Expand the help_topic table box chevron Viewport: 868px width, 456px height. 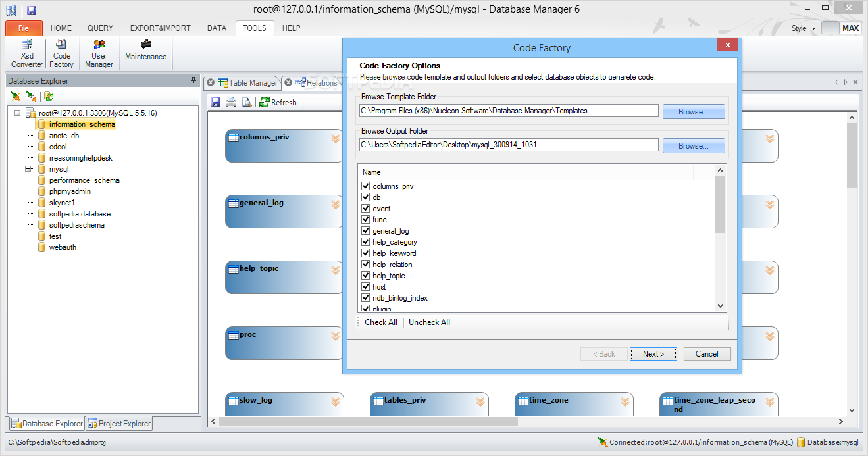[x=336, y=270]
